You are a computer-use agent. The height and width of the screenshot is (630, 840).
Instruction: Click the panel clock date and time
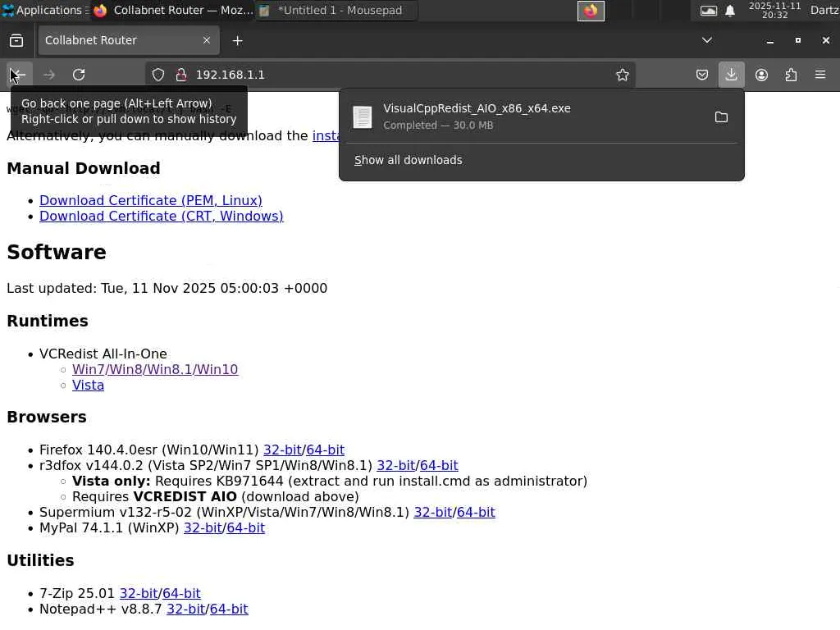[774, 10]
